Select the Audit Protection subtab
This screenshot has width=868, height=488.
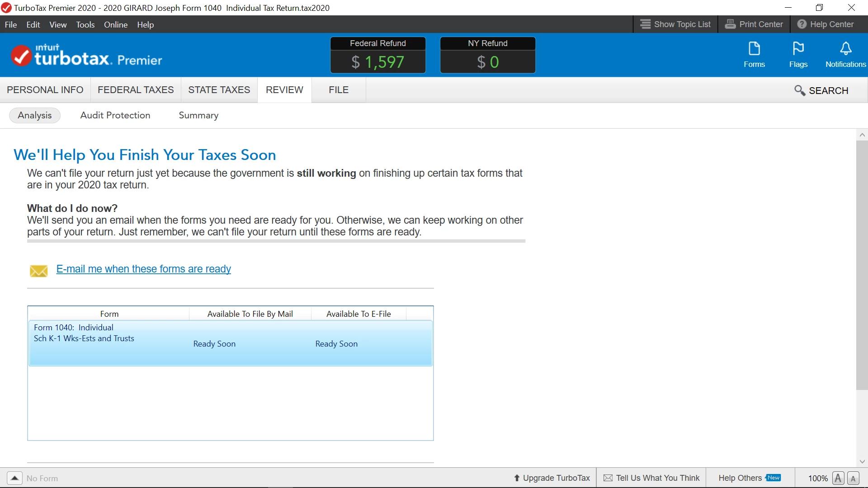click(x=115, y=115)
